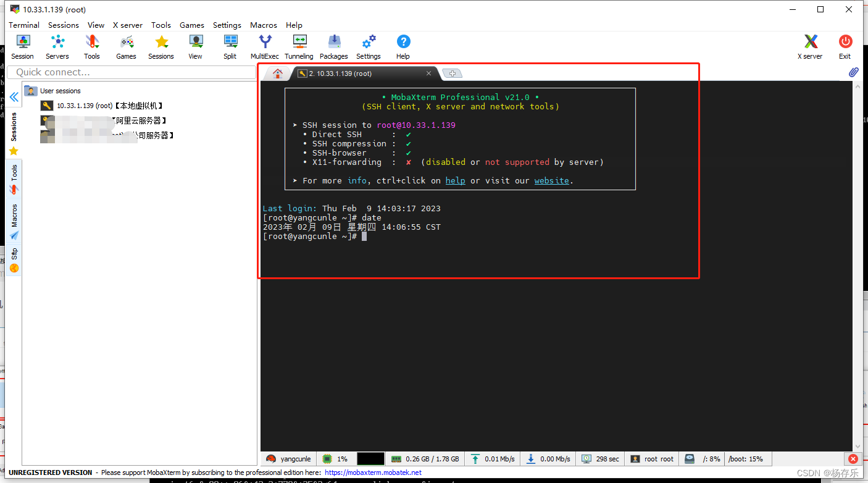Open the Macros menu
868x483 pixels.
click(x=264, y=25)
